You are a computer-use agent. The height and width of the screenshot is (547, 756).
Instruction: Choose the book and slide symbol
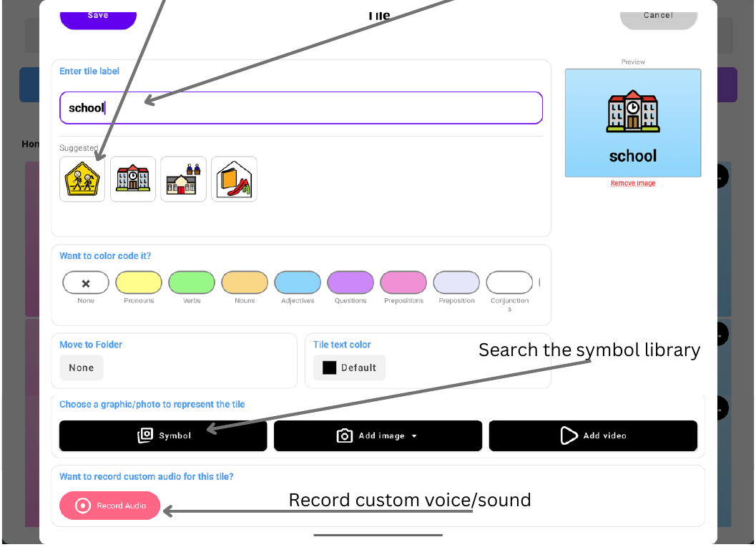(x=234, y=179)
